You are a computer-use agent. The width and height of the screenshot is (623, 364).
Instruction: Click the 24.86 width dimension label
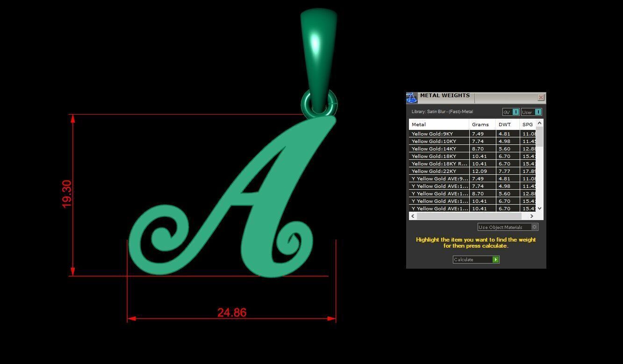[232, 313]
